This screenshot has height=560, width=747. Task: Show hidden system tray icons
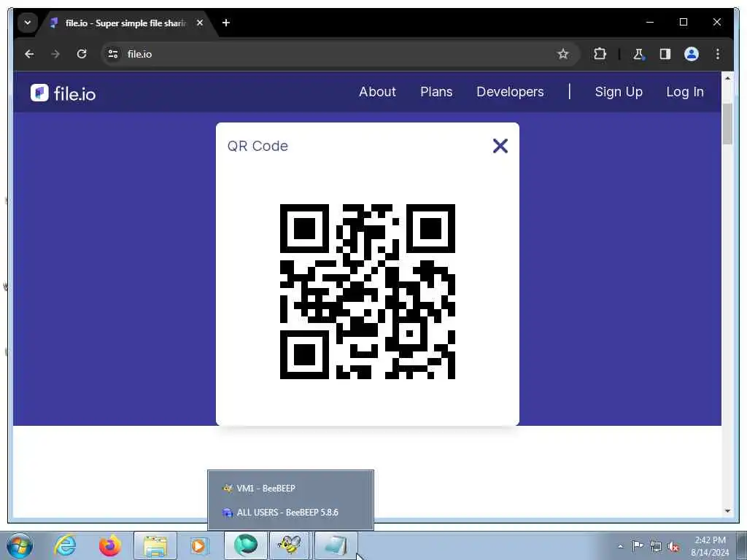(x=620, y=546)
